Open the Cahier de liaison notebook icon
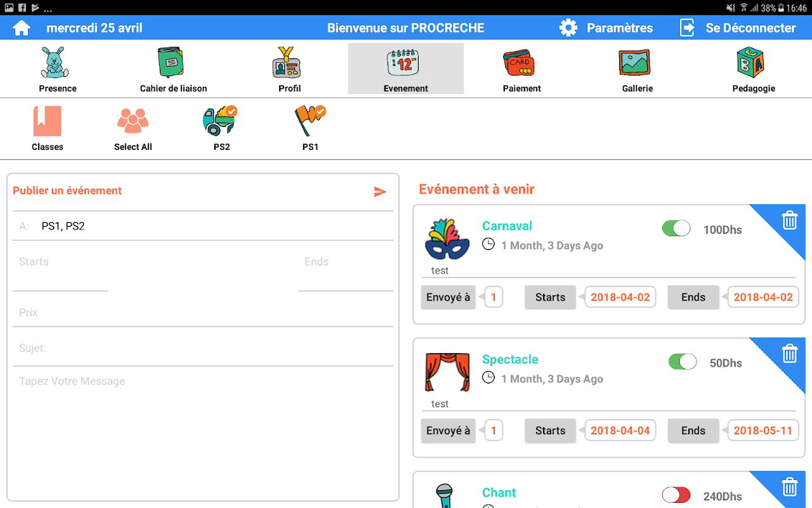 pos(171,62)
